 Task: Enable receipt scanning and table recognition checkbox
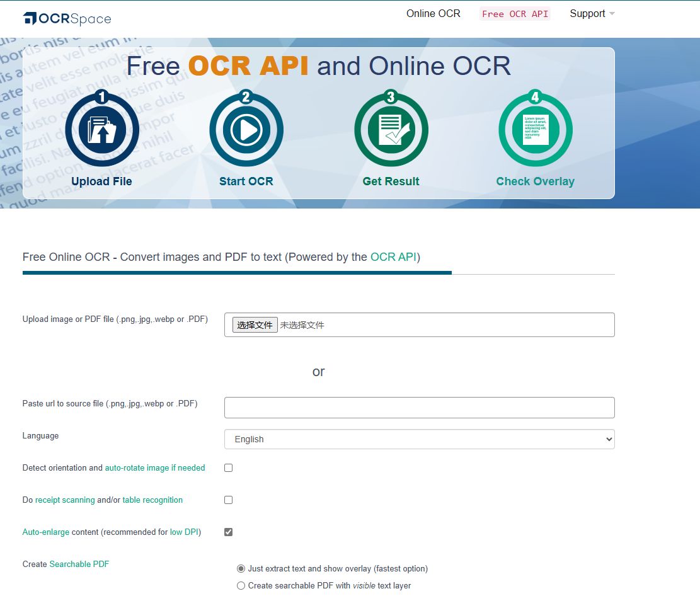(228, 500)
